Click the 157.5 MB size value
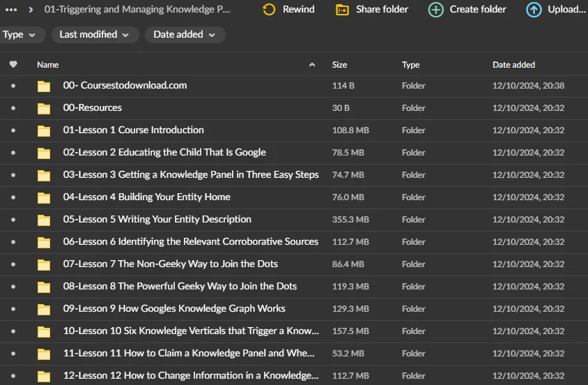588x385 pixels. point(350,331)
